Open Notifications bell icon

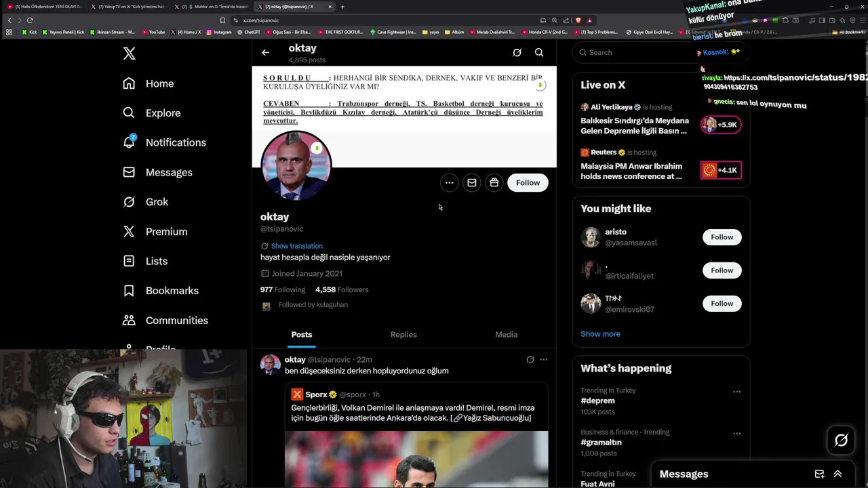(129, 142)
